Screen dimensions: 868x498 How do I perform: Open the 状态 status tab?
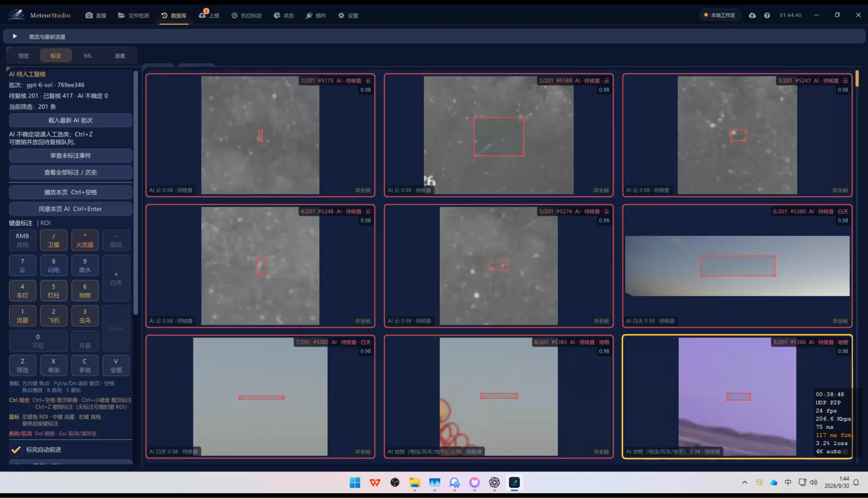coord(284,15)
